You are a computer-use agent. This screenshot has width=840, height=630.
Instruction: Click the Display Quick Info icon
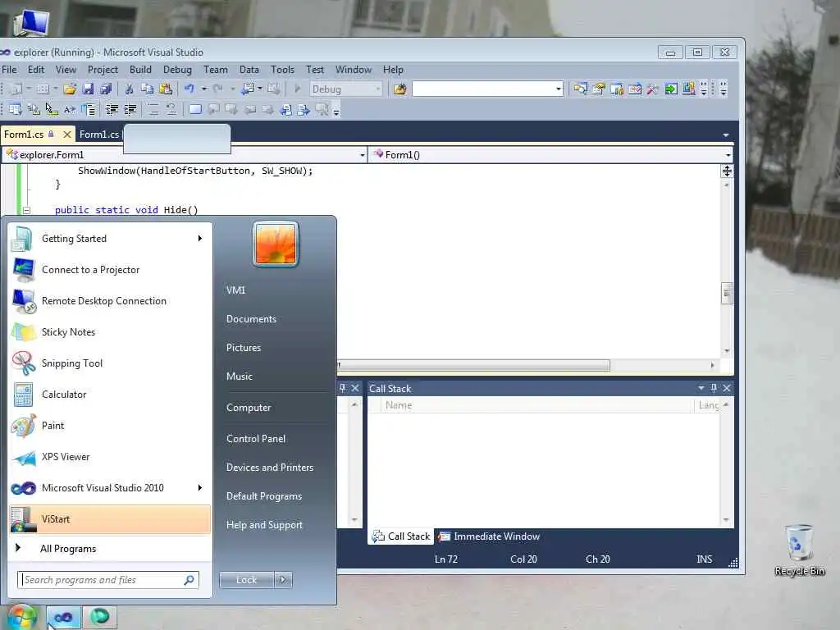[x=52, y=110]
